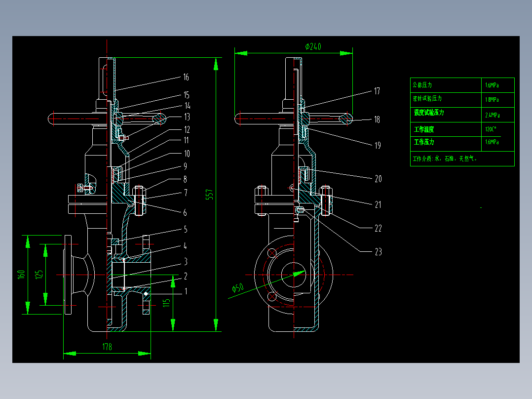The image size is (532, 399).
Task: Click part callout number 18
Action: tap(377, 120)
